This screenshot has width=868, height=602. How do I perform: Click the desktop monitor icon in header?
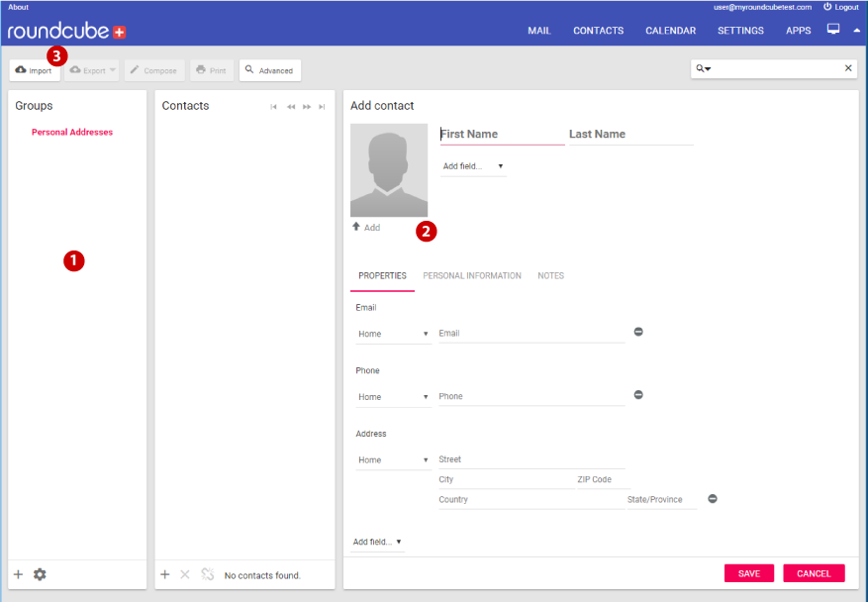833,30
